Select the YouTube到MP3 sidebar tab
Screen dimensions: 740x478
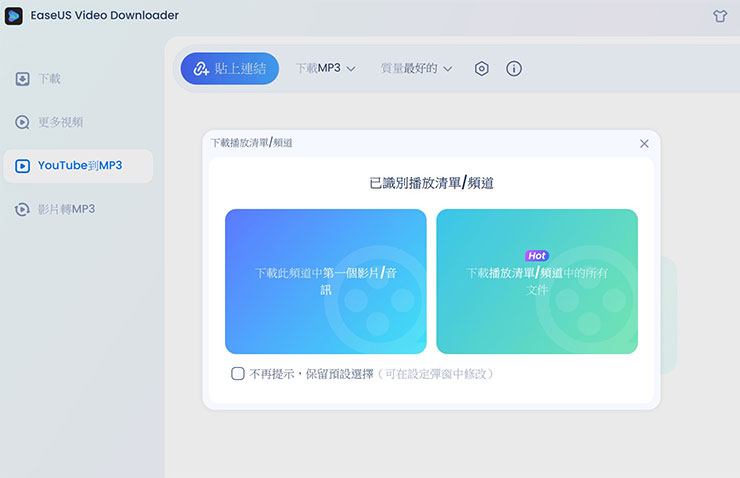78,166
